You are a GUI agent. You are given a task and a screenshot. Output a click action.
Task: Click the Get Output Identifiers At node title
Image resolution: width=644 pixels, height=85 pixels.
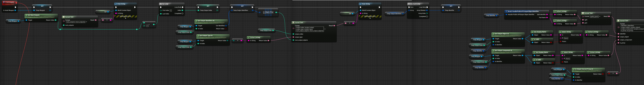coord(206,21)
